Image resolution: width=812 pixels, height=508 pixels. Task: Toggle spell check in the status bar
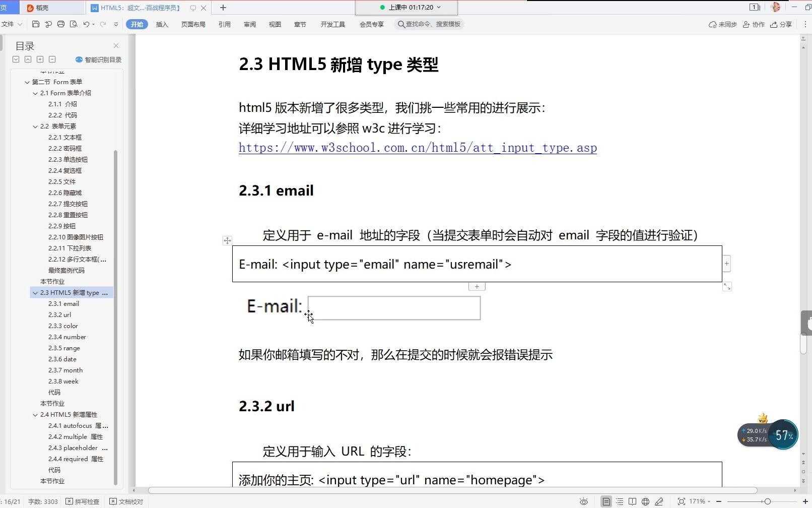(x=83, y=501)
